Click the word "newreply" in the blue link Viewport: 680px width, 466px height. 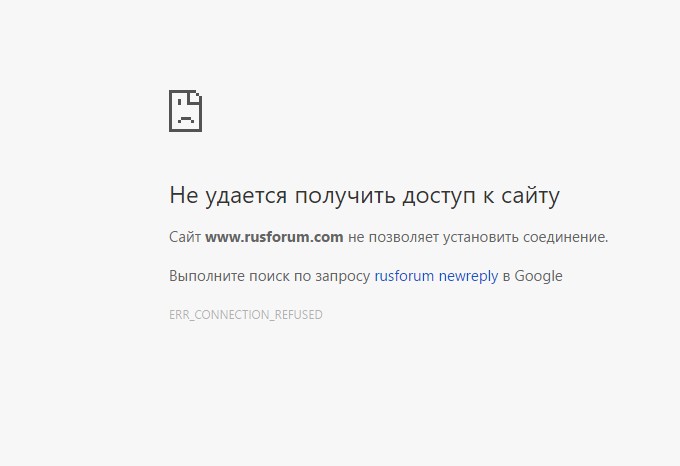468,276
